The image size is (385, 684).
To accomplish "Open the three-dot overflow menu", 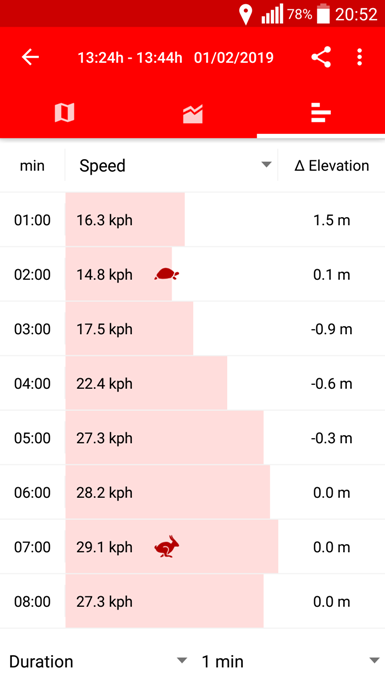I will [x=359, y=57].
